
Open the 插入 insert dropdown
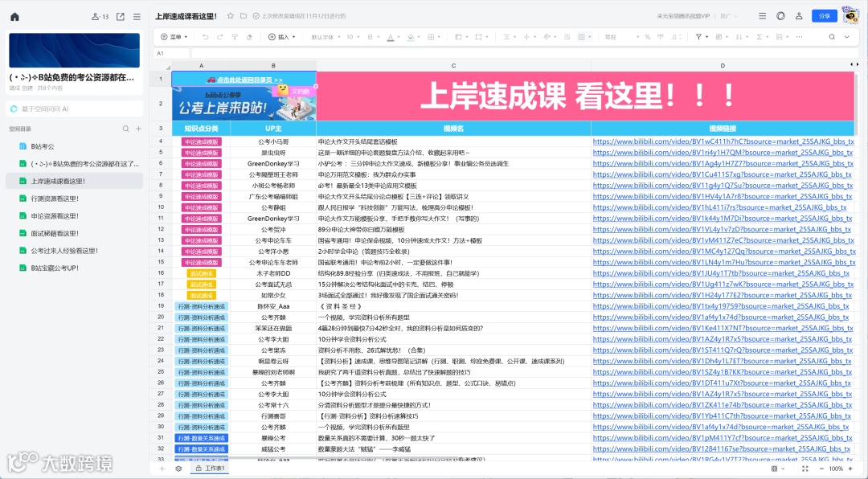(x=282, y=37)
